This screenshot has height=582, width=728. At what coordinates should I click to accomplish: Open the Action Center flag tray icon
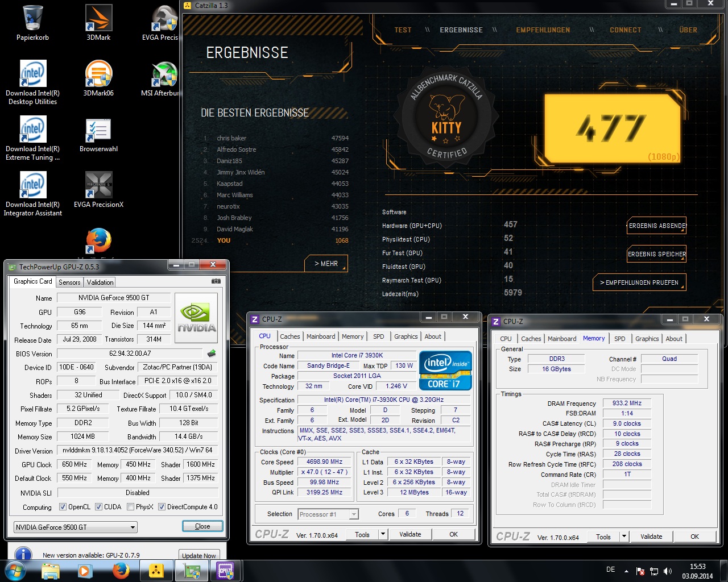click(x=640, y=571)
